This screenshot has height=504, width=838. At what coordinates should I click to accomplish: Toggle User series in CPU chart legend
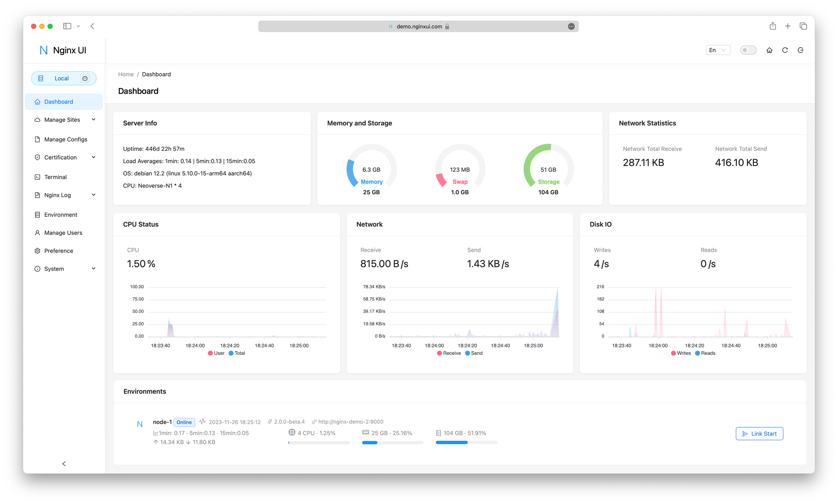(216, 353)
